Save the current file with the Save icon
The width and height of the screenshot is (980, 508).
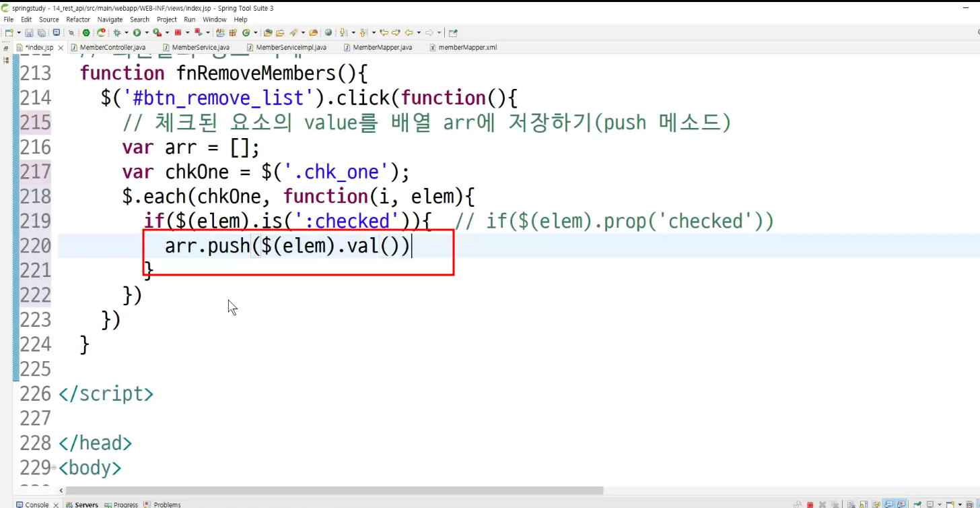coord(29,32)
